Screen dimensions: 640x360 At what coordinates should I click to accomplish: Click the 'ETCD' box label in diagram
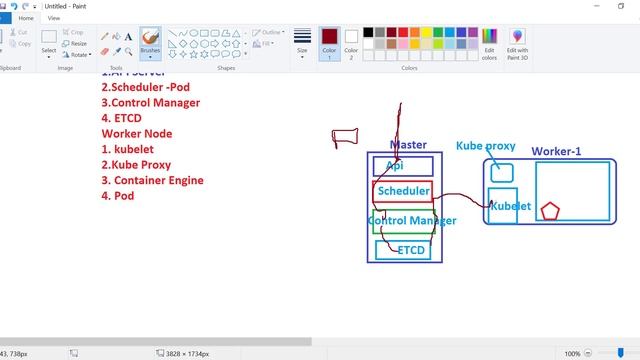tap(411, 250)
